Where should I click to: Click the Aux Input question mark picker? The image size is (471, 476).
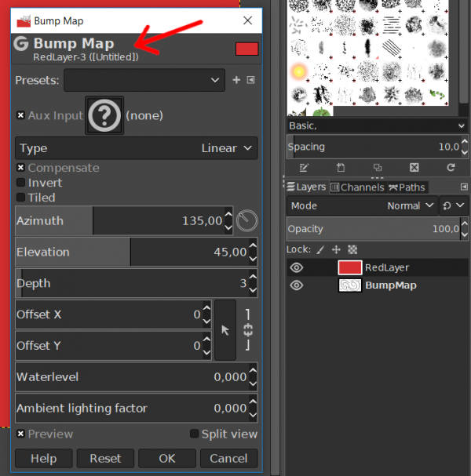coord(104,115)
